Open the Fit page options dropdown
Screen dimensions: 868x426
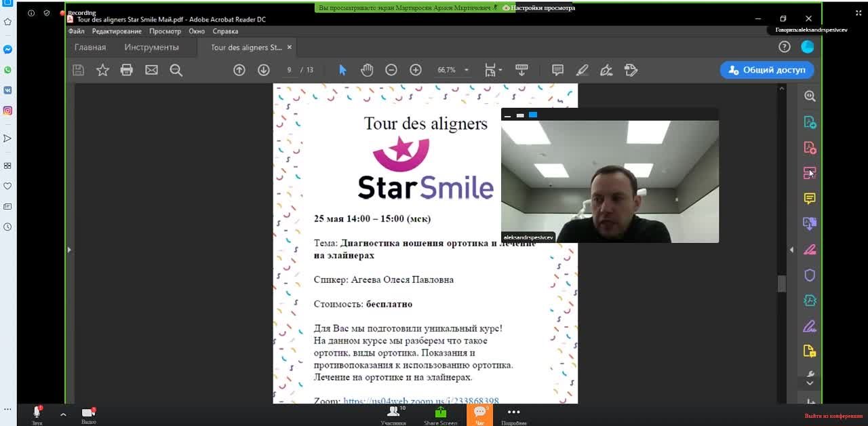point(493,70)
